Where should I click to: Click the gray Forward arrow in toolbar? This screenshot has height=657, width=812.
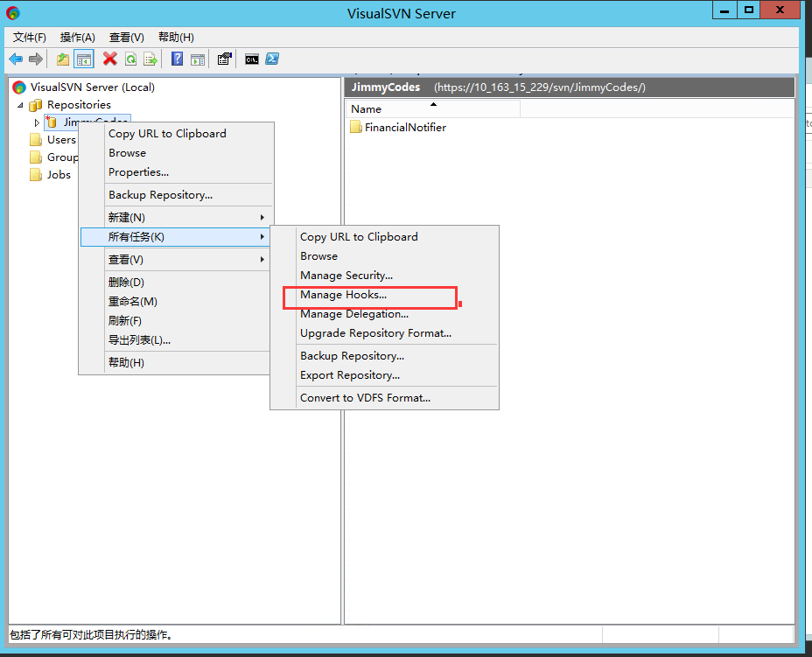click(36, 59)
